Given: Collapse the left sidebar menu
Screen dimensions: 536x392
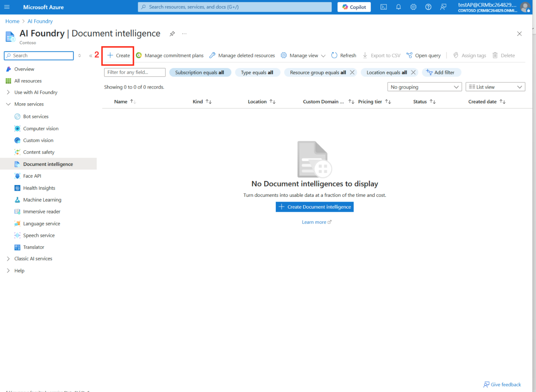Looking at the screenshot, I should (x=90, y=56).
